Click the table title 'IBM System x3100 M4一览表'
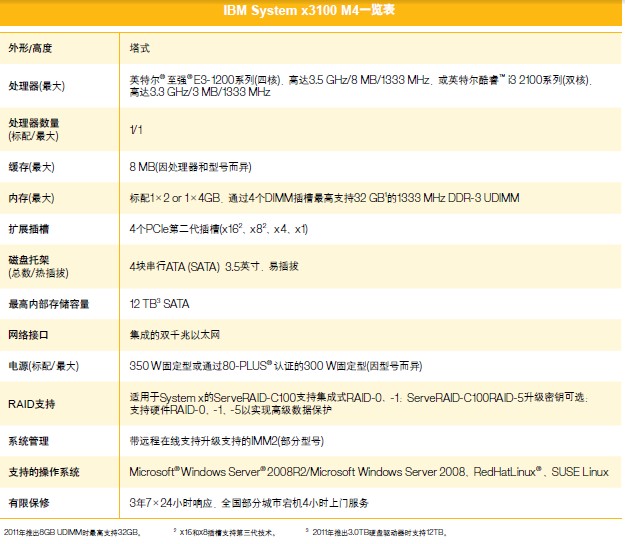 [x=309, y=10]
